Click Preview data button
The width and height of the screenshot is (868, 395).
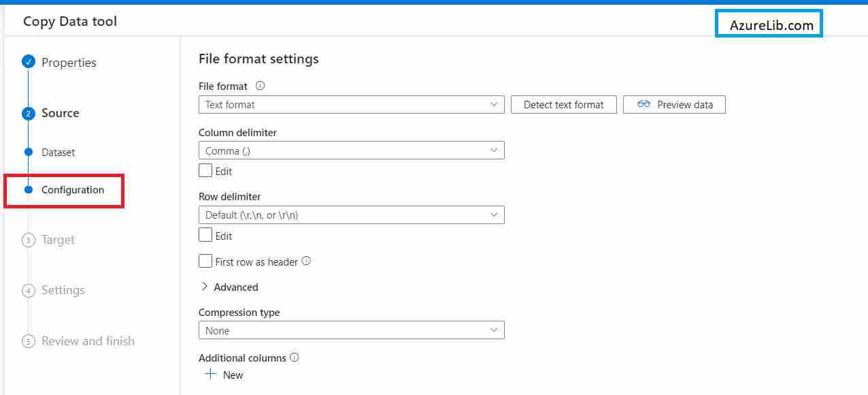tap(674, 104)
